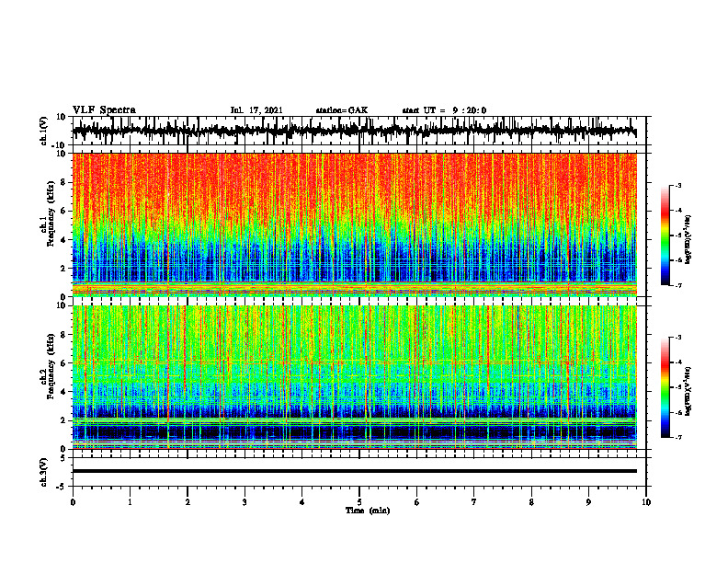This screenshot has height=563, width=728.
Task: Click the time-axis tick label "9"
Action: tap(588, 502)
